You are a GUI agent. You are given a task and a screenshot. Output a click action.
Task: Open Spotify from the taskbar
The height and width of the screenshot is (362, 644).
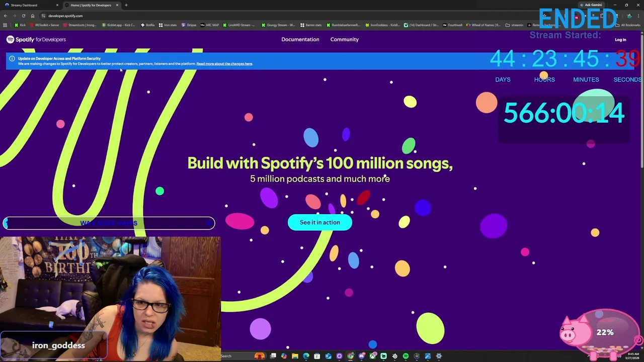point(406,356)
